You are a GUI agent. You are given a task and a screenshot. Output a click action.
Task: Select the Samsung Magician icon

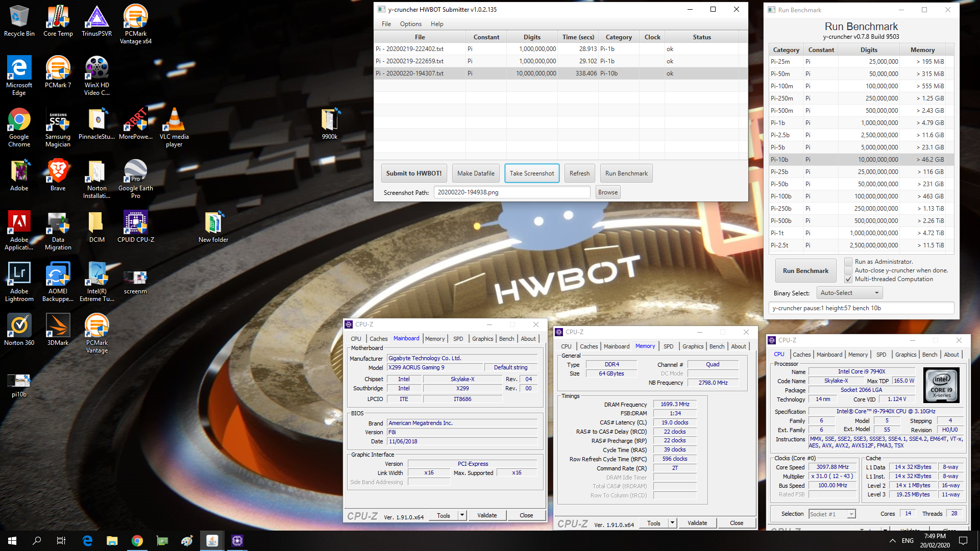pos(58,127)
